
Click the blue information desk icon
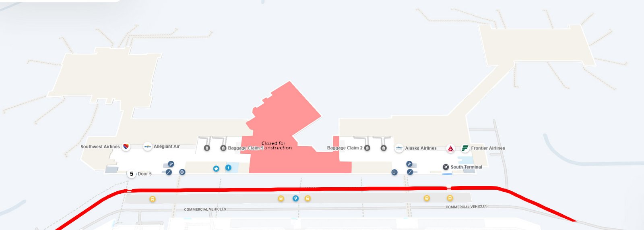(228, 167)
